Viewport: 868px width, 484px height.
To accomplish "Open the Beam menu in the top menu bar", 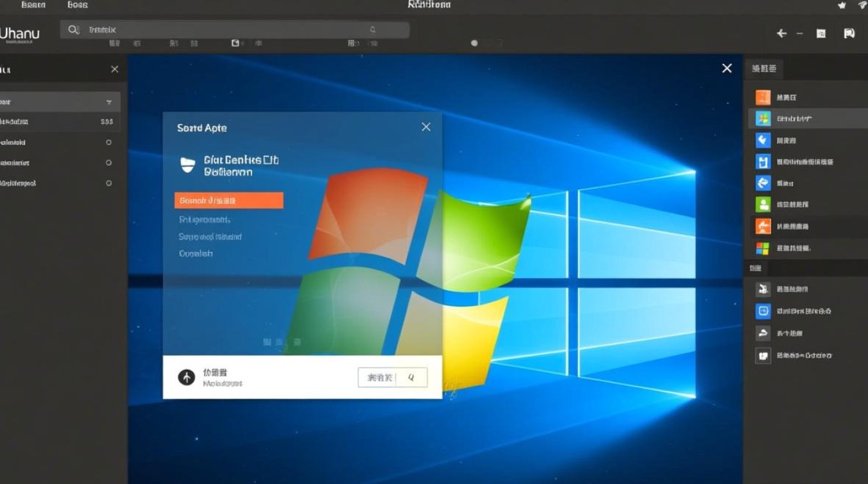I will click(33, 5).
